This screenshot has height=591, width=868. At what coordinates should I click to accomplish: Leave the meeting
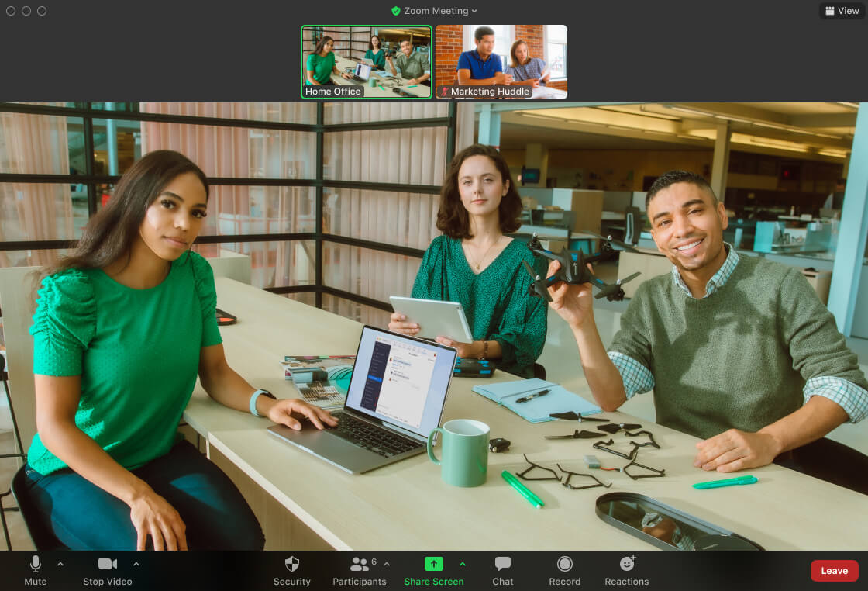[x=834, y=571]
